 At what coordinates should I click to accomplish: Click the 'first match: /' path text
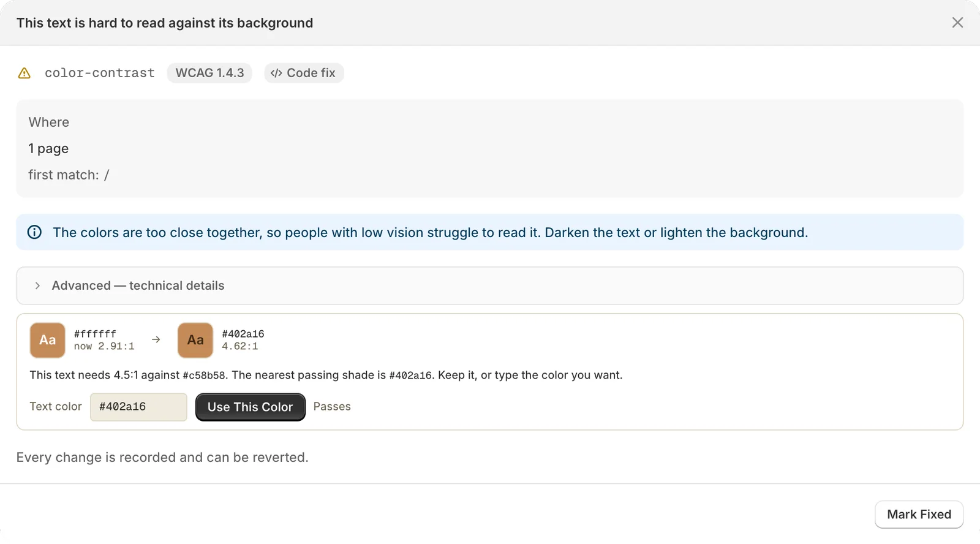click(x=69, y=175)
